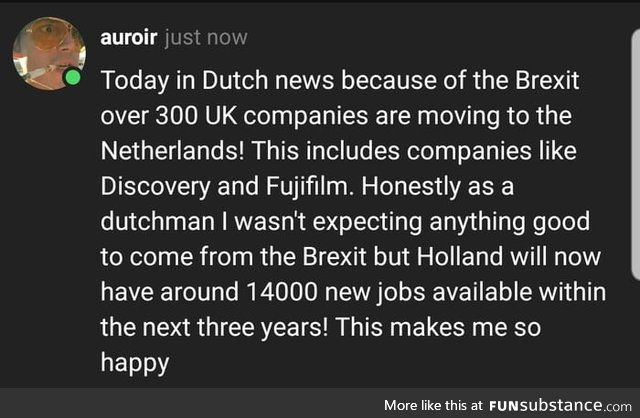The image size is (640, 418).
Task: Click the "just now" timestamp
Action: point(205,38)
